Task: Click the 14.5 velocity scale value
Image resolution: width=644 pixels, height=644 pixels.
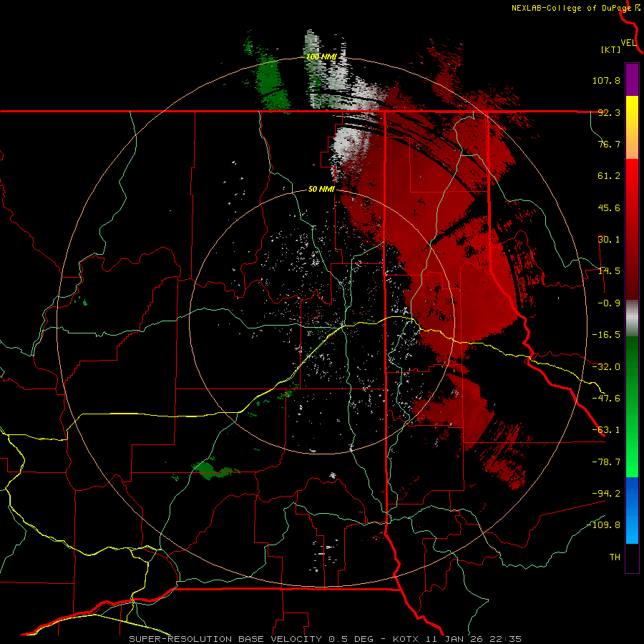Action: click(x=609, y=271)
